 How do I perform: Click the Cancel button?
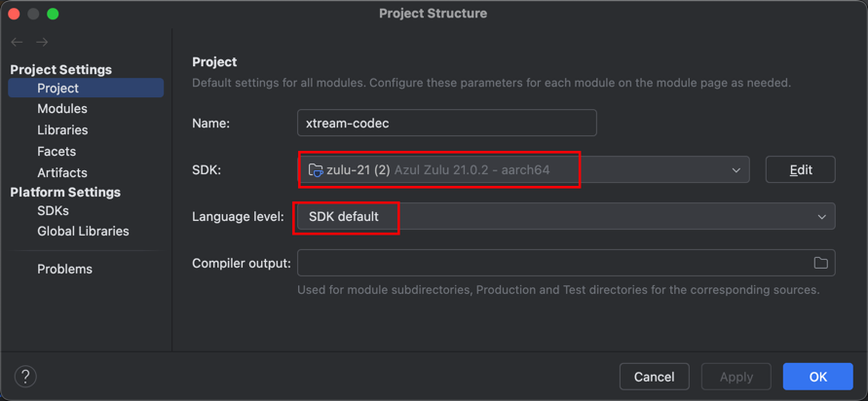(x=655, y=377)
